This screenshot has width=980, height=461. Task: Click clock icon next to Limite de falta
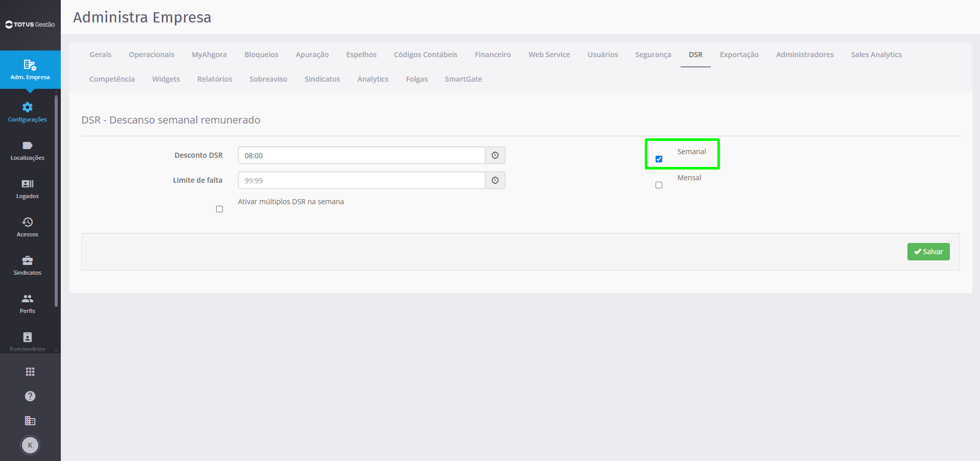495,180
